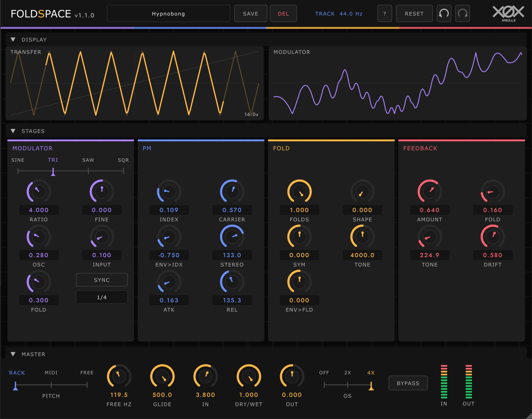The height and width of the screenshot is (419, 532).
Task: Select SQR modulator waveform
Action: [x=123, y=160]
